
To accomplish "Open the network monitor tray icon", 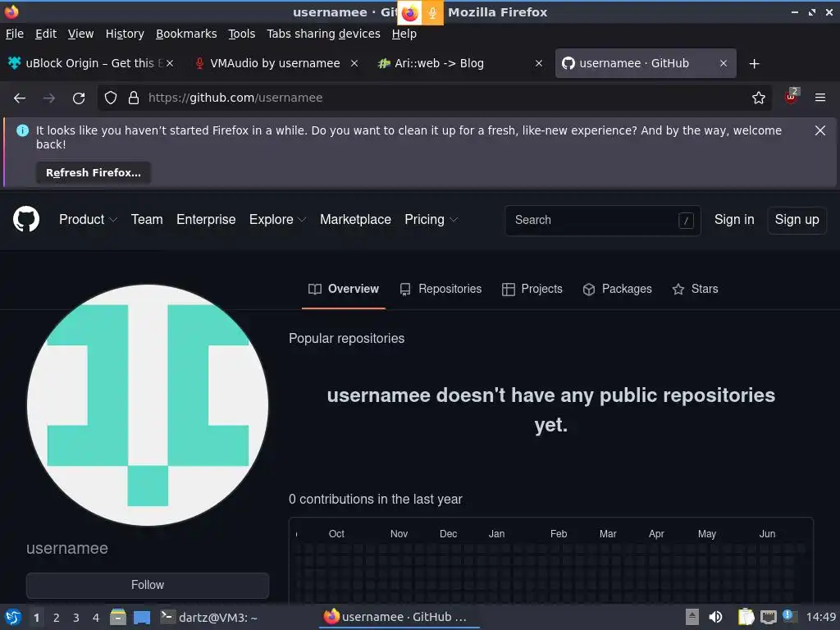I will click(x=768, y=617).
